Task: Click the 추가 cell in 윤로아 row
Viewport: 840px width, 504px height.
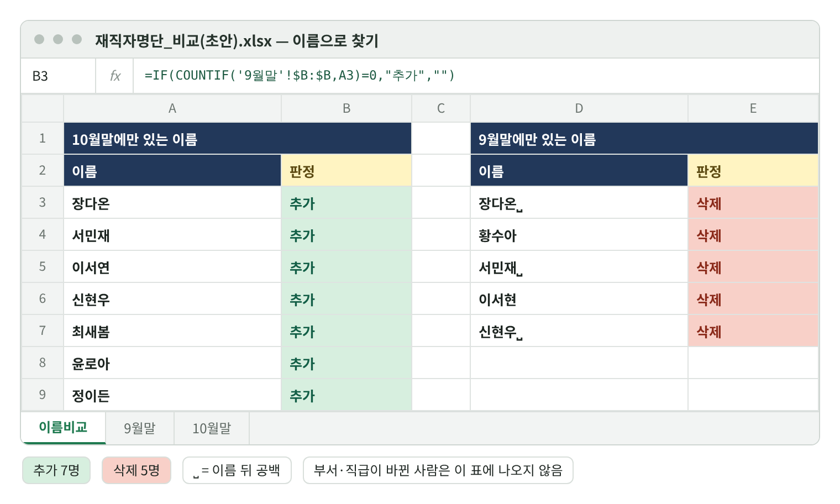Action: [347, 363]
